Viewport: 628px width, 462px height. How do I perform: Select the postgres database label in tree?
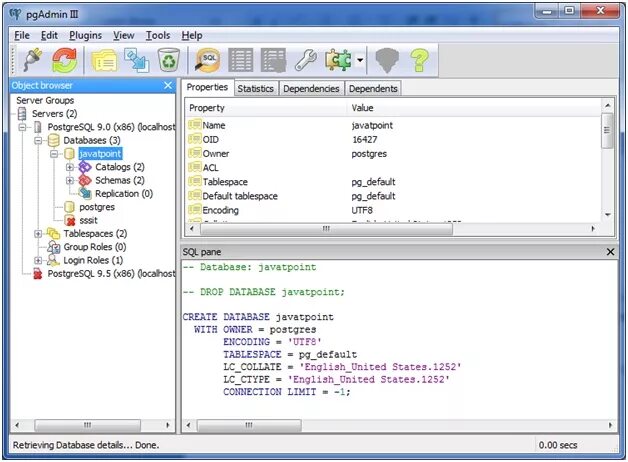[97, 207]
